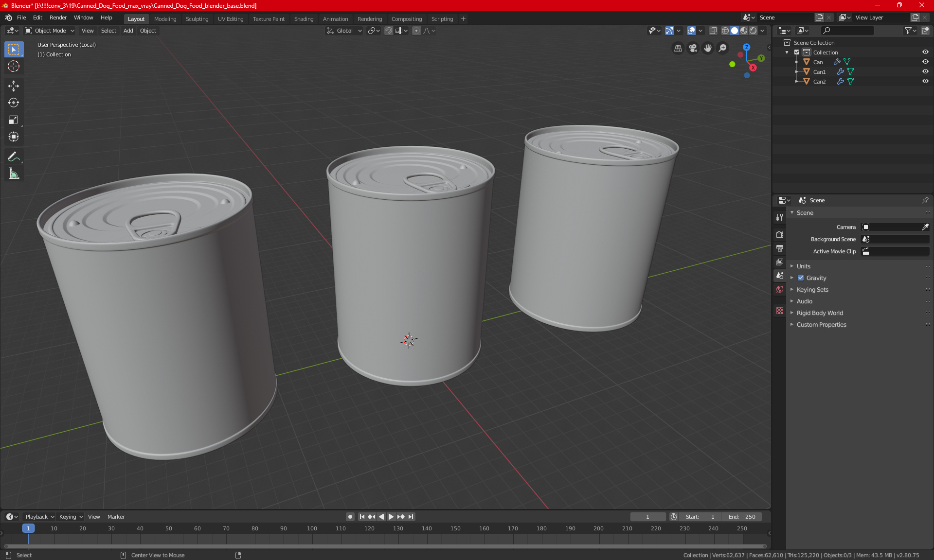
Task: Expand the Keying Sets panel
Action: pyautogui.click(x=812, y=290)
